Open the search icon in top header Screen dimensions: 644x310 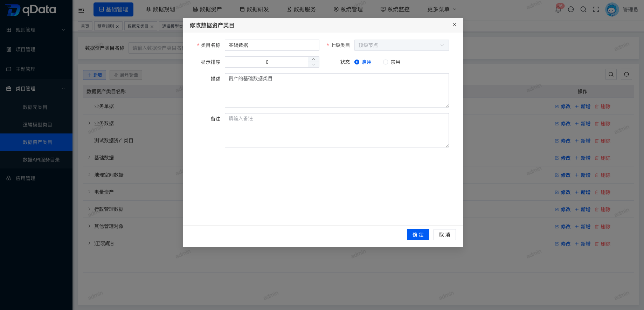tap(583, 9)
